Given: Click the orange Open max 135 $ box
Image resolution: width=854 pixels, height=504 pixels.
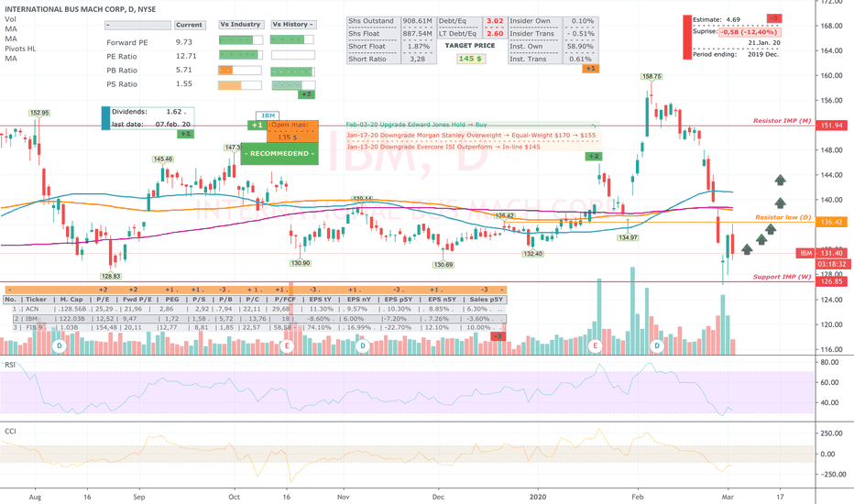Looking at the screenshot, I should 292,131.
